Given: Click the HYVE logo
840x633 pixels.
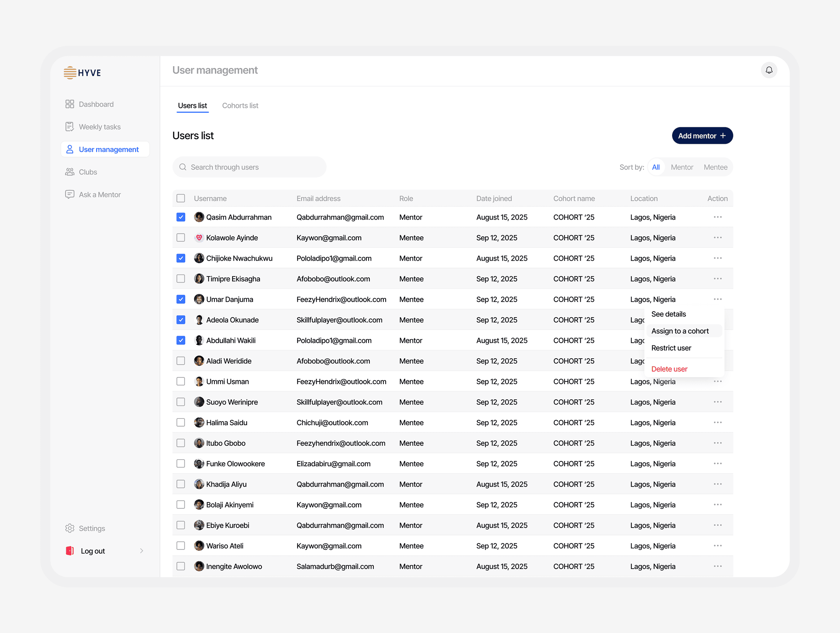Looking at the screenshot, I should 82,72.
